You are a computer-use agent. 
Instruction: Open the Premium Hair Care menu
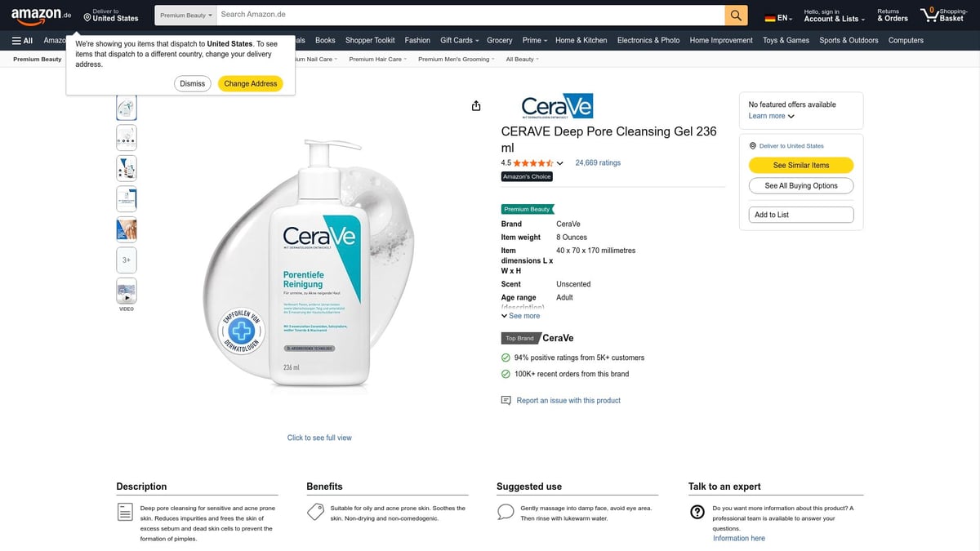tap(376, 58)
